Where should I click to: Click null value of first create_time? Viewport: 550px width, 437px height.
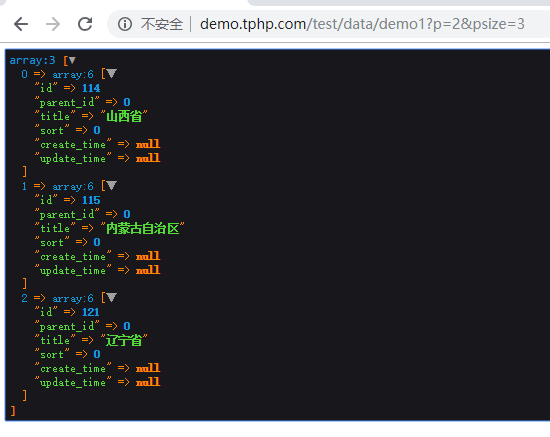(x=148, y=144)
